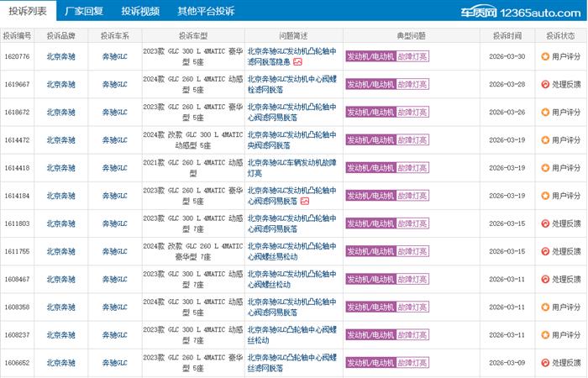Open 奔驰GLC series link in row 1614472

[x=115, y=139]
